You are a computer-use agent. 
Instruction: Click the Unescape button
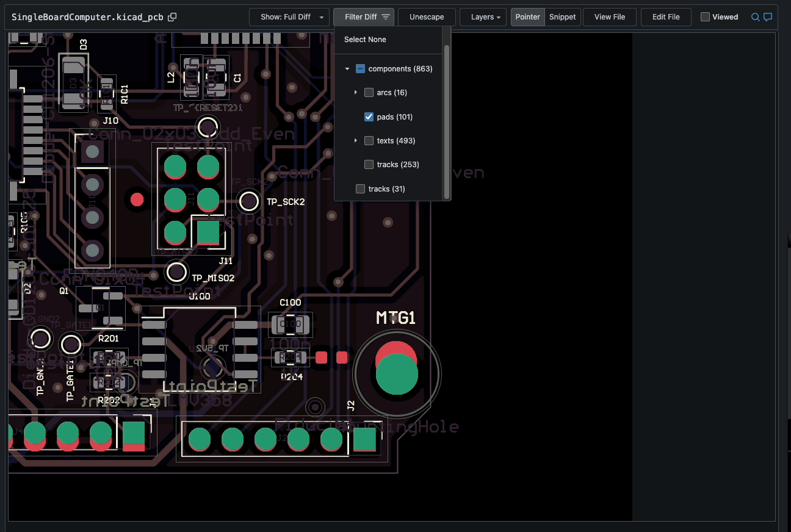427,16
